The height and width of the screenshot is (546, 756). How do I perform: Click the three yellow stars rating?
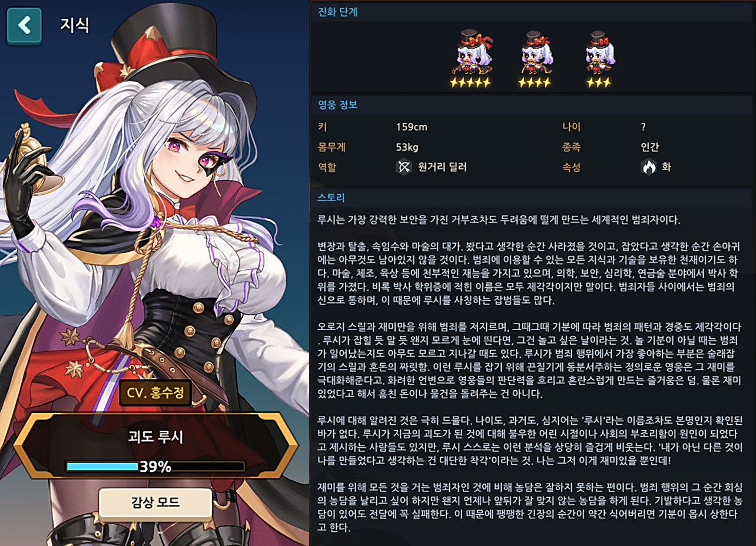[x=599, y=83]
